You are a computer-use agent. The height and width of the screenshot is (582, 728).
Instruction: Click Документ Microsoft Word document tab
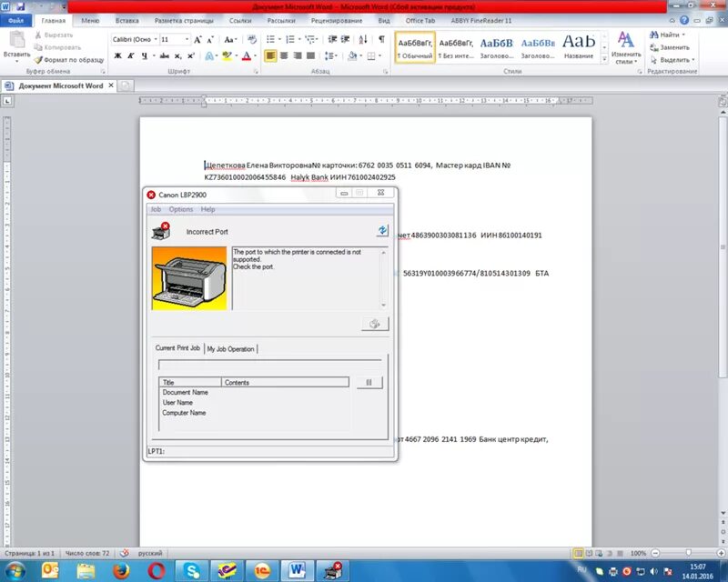point(60,85)
